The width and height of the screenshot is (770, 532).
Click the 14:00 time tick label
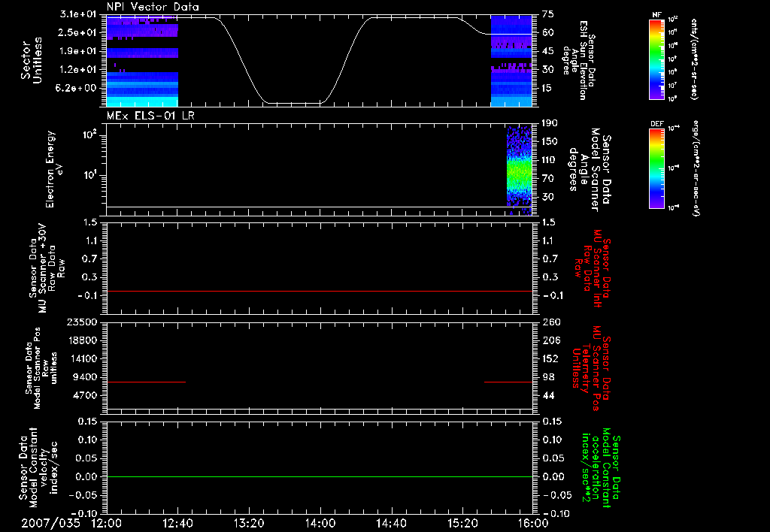click(320, 523)
